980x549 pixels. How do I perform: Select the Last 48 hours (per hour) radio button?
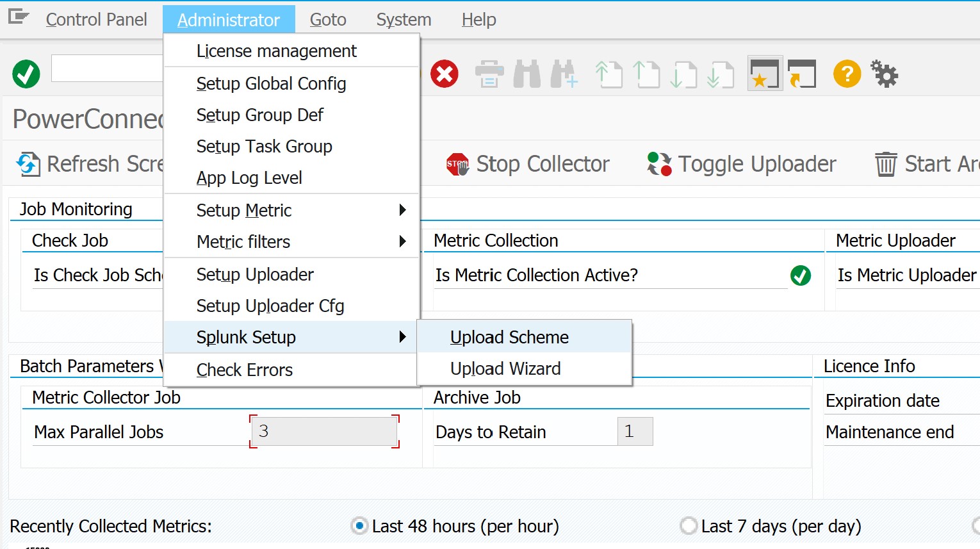(360, 526)
